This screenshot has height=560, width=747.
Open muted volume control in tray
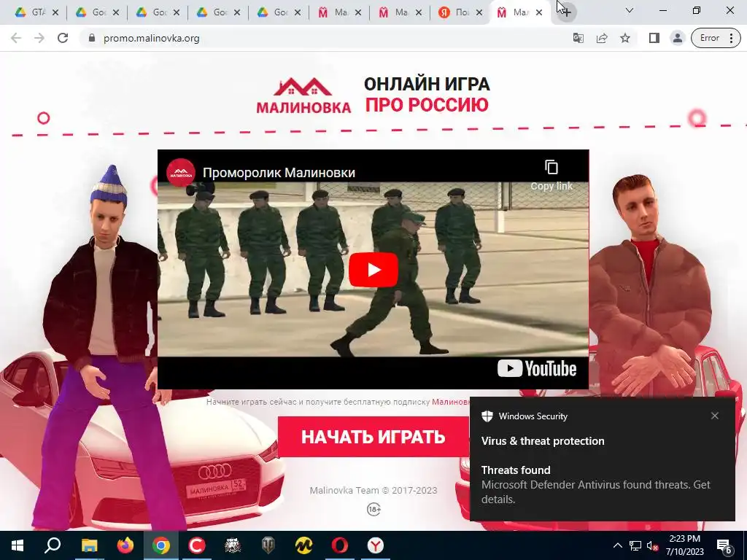tap(652, 545)
